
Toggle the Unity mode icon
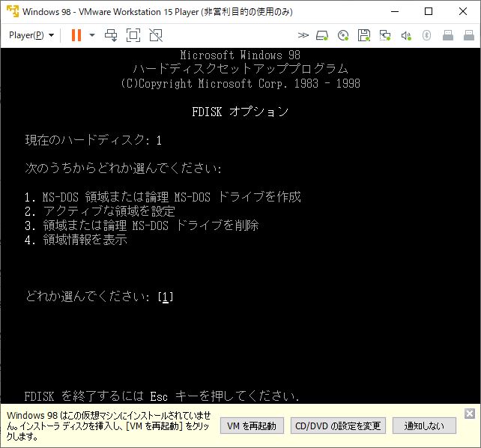[x=156, y=35]
